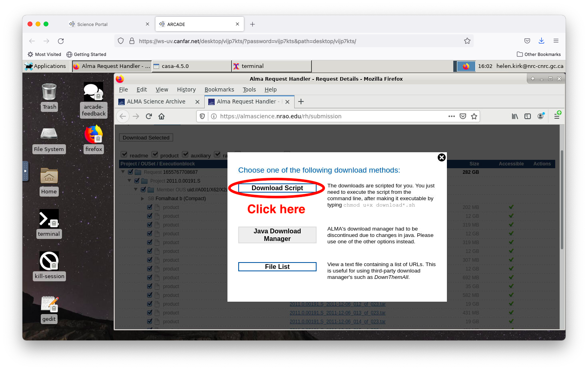
Task: Go forward in the inner Firefox window
Action: point(136,116)
